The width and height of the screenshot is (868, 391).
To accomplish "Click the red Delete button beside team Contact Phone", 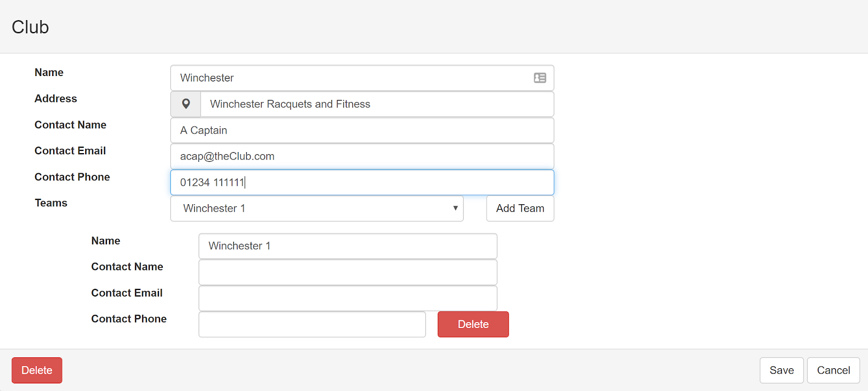I will pos(473,324).
